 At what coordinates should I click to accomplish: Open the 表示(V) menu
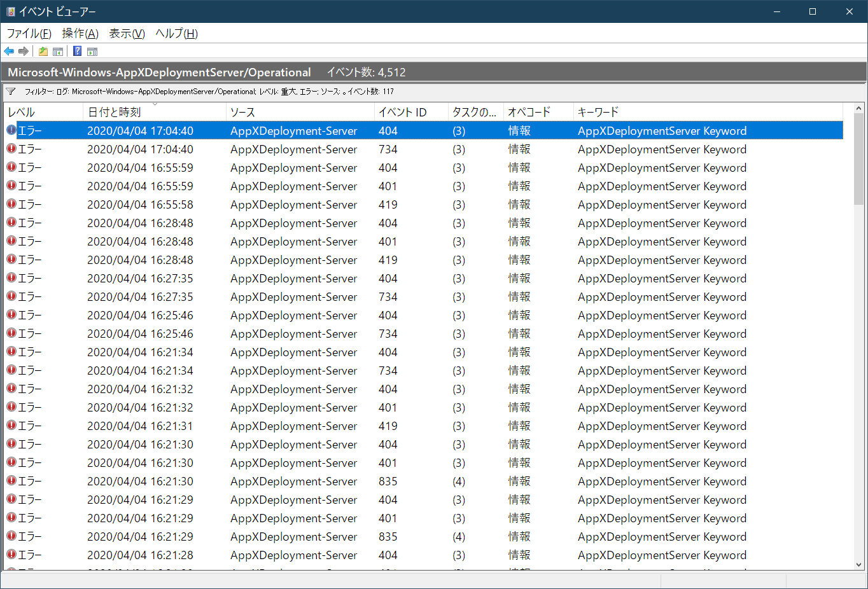point(127,34)
